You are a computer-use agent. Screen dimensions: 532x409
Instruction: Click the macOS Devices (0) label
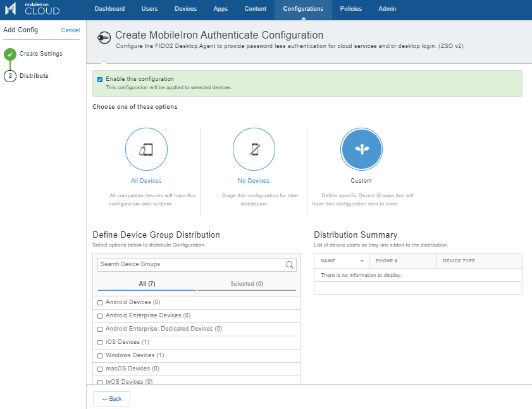(133, 369)
